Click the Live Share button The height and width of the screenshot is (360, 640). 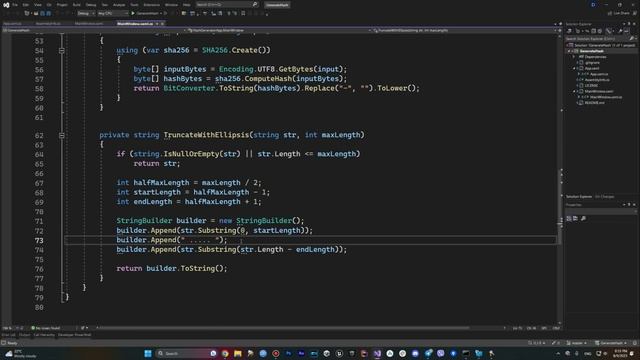click(x=619, y=13)
